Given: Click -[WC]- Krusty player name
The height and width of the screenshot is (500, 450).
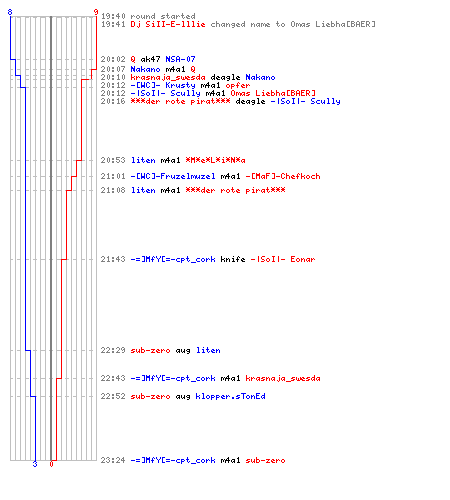Looking at the screenshot, I should [x=163, y=85].
